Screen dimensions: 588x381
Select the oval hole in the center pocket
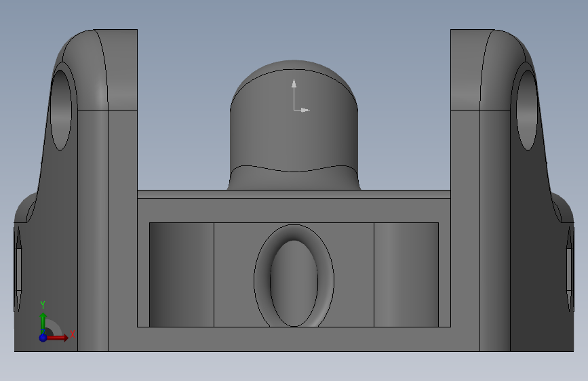(294, 283)
